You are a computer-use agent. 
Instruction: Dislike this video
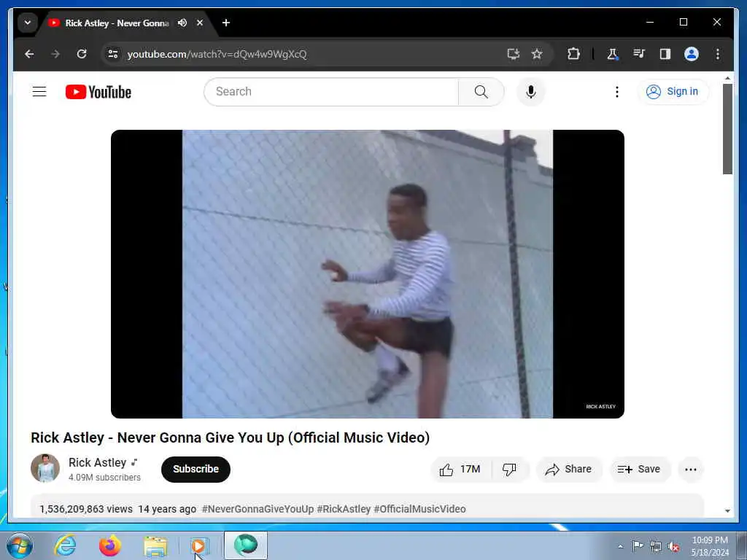[509, 470]
